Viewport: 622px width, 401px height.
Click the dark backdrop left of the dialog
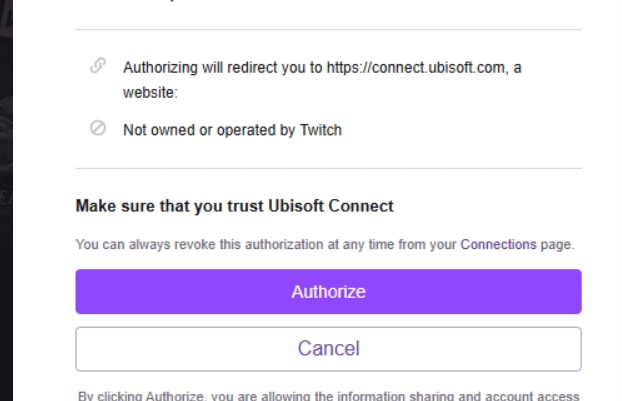point(6,200)
